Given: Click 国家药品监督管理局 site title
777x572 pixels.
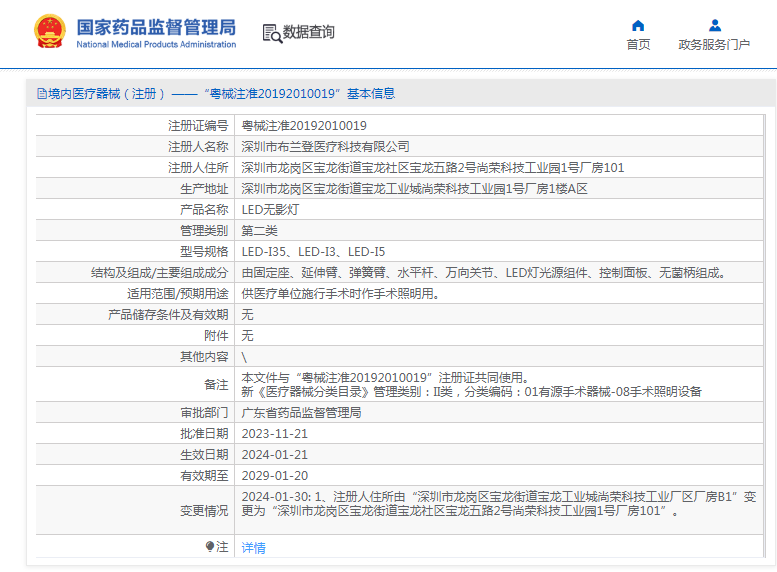Looking at the screenshot, I should [x=157, y=27].
